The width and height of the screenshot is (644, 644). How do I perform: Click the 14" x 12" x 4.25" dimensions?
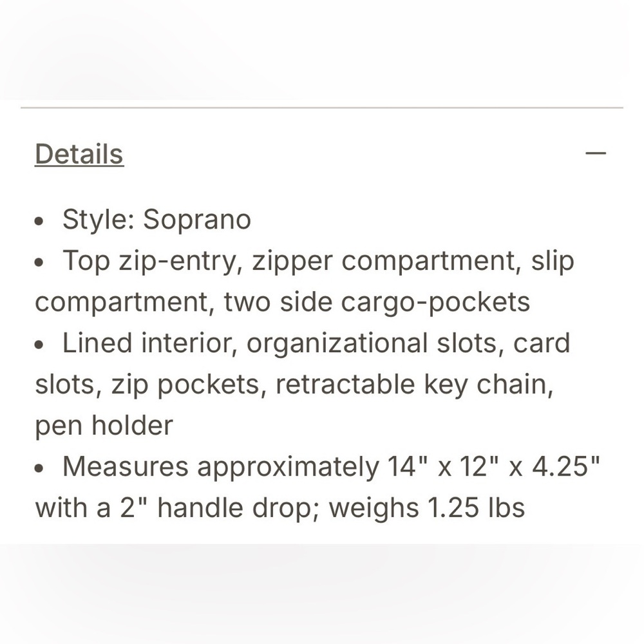[x=495, y=467]
